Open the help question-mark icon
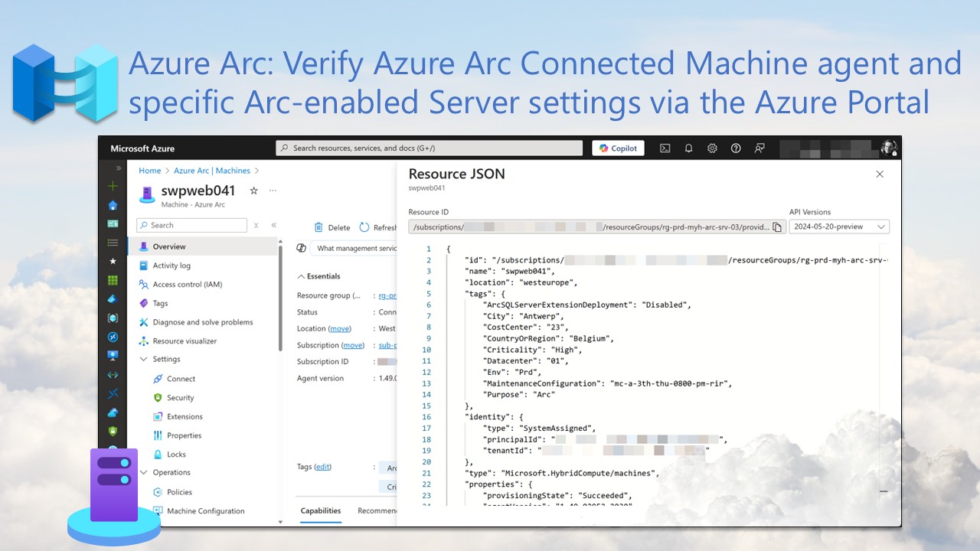Image resolution: width=980 pixels, height=551 pixels. (736, 148)
